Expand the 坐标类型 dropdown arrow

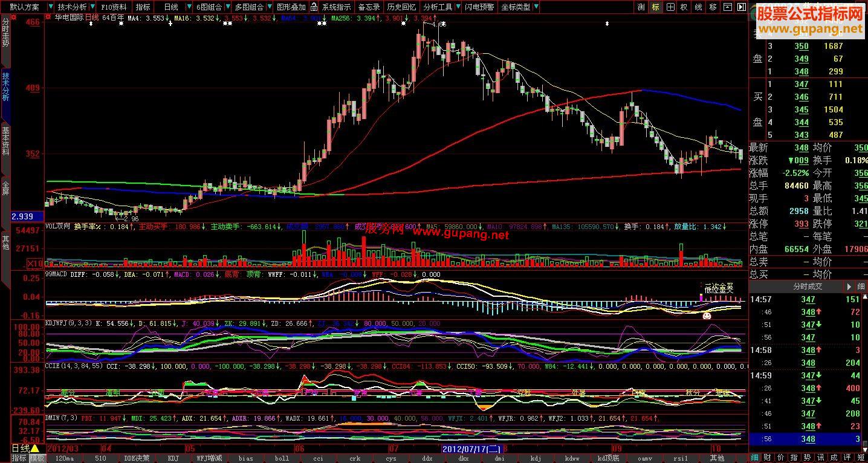[x=536, y=7]
